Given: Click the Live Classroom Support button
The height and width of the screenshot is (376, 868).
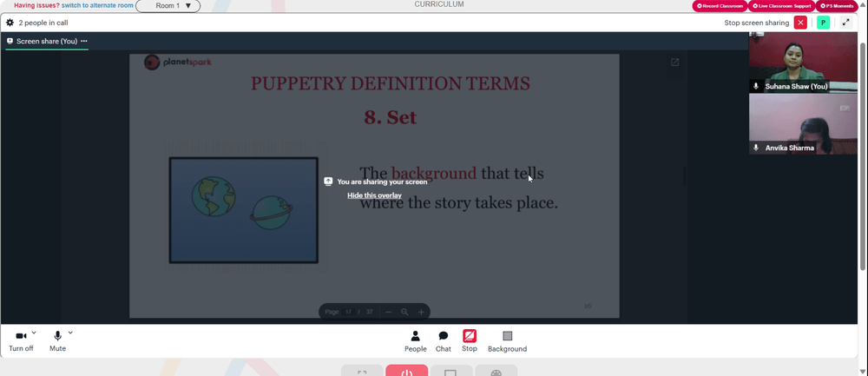Looking at the screenshot, I should coord(781,6).
